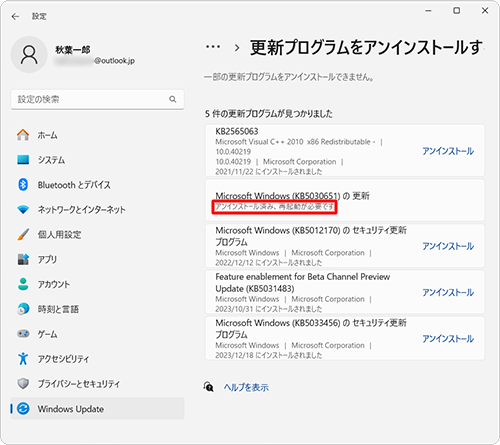
Task: Click the アクセシビリティ figure icon
Action: [23, 359]
